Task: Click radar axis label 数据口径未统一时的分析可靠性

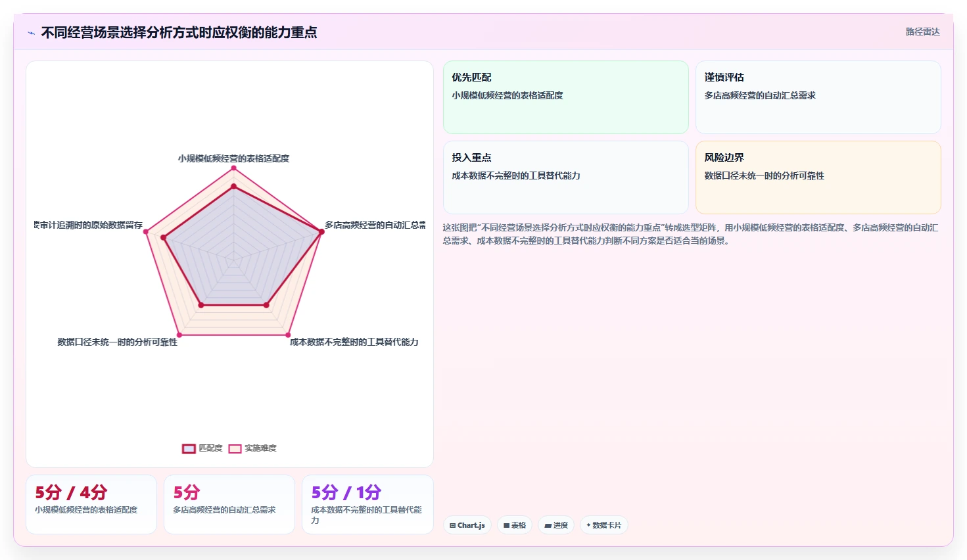Action: click(118, 342)
